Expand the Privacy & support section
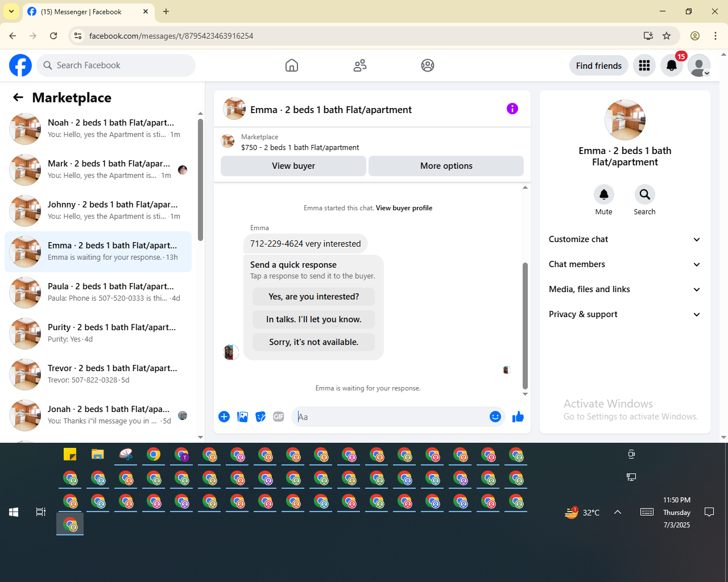This screenshot has width=728, height=582. [625, 314]
